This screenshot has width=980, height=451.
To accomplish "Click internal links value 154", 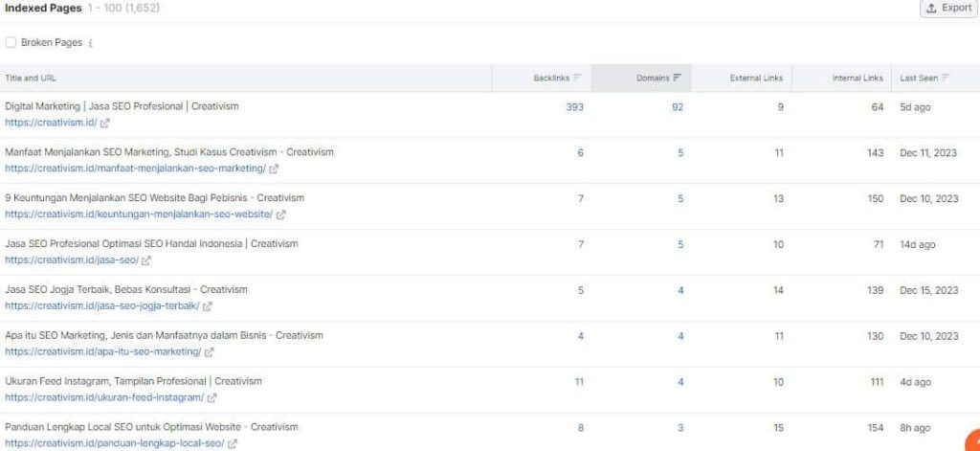I will pyautogui.click(x=875, y=428).
